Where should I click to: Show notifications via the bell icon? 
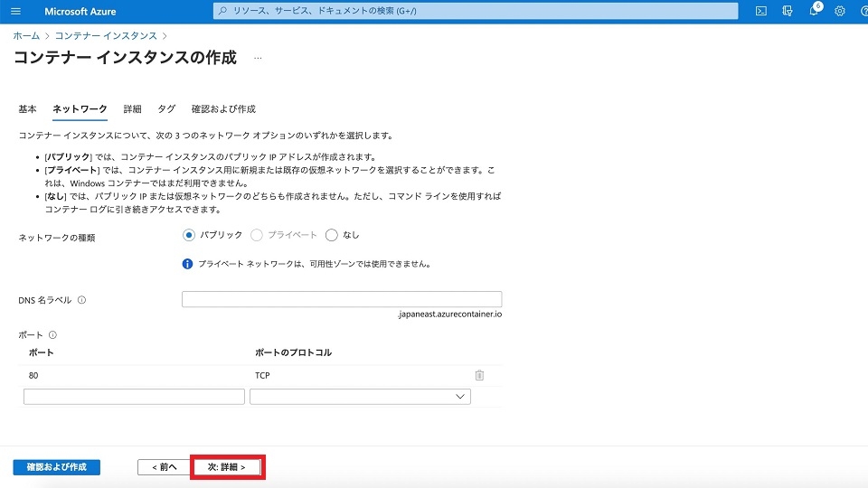click(x=813, y=11)
